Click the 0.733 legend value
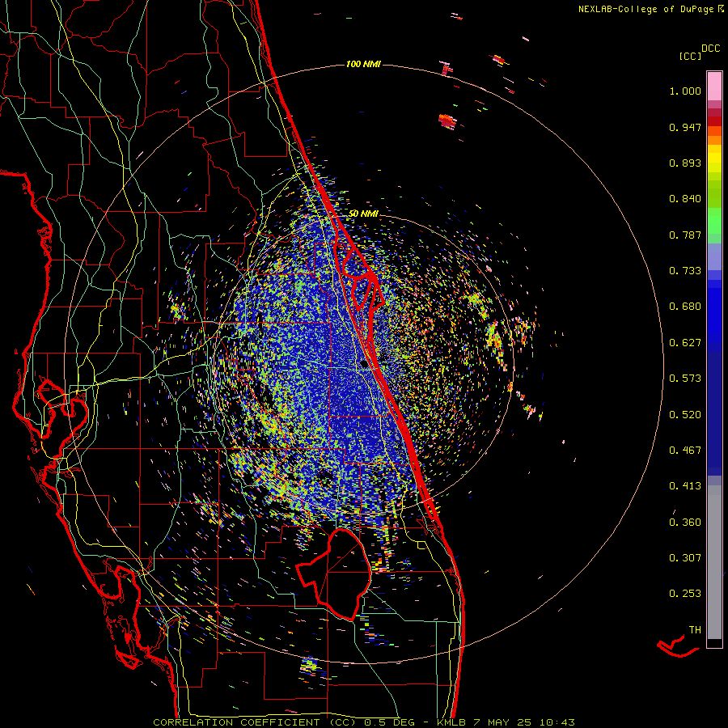 tap(685, 271)
